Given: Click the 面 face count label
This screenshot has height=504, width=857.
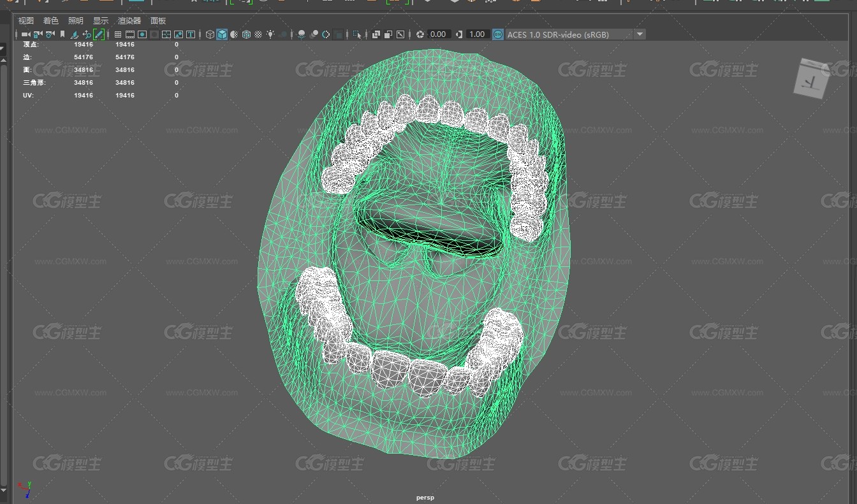Looking at the screenshot, I should (27, 70).
